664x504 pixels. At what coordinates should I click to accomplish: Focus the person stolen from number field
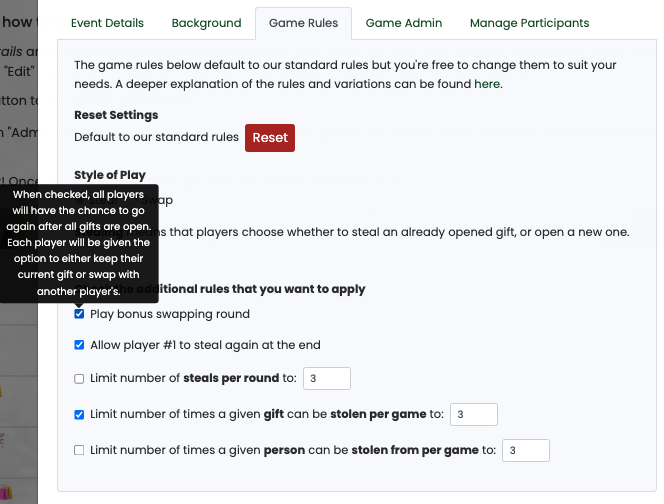tap(526, 450)
